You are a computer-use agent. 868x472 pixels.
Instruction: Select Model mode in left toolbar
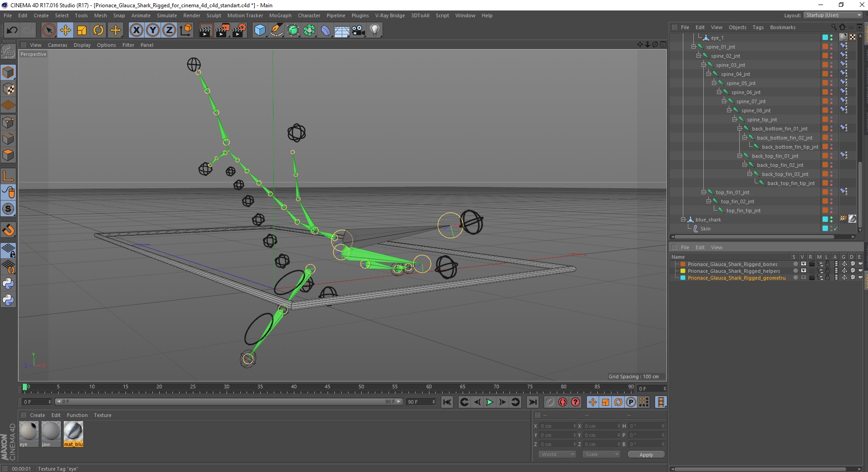[8, 72]
